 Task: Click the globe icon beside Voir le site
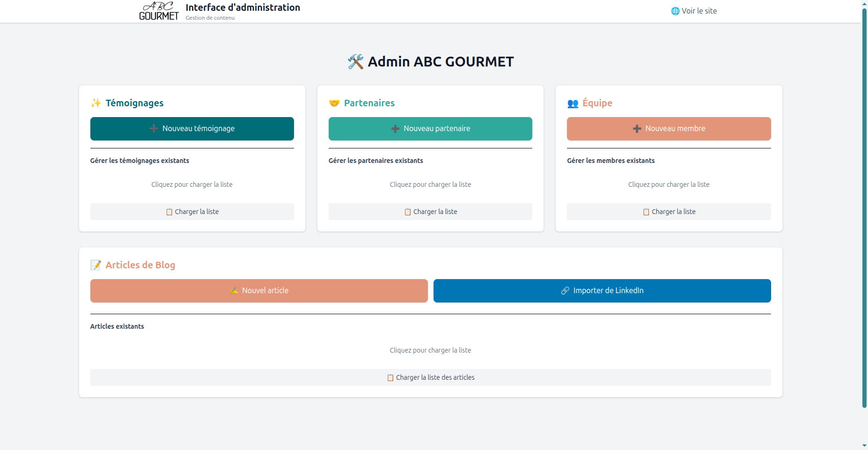[x=675, y=11]
